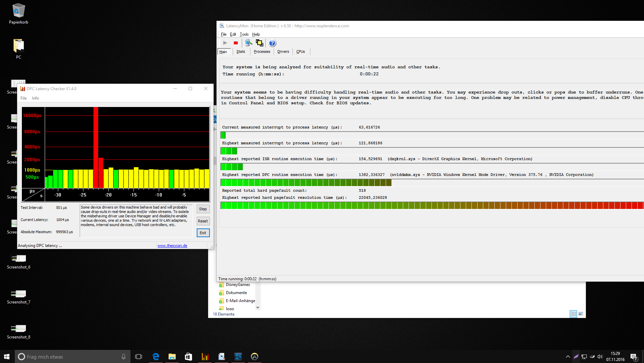Open File Explorer from the taskbar

click(x=172, y=357)
